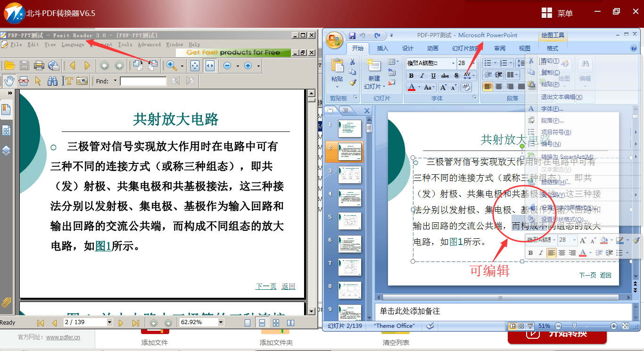Open the Change Case Aa dropdown
Viewport: 644px width, 351px height.
[x=429, y=87]
